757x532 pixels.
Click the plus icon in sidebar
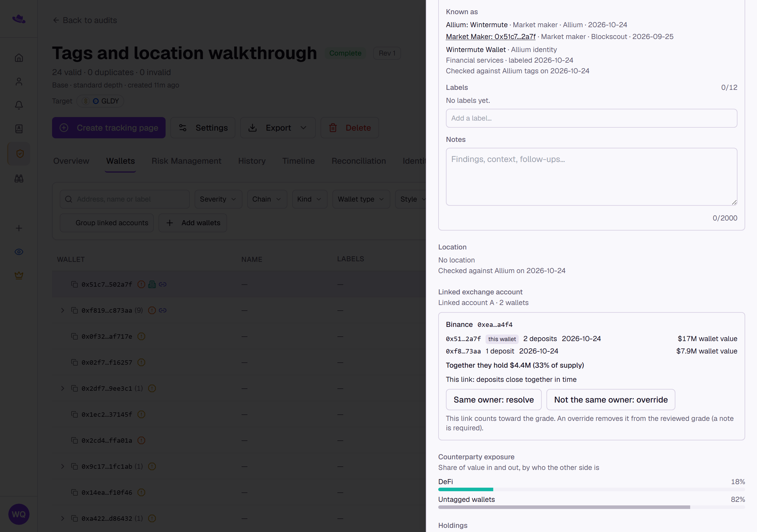point(19,228)
